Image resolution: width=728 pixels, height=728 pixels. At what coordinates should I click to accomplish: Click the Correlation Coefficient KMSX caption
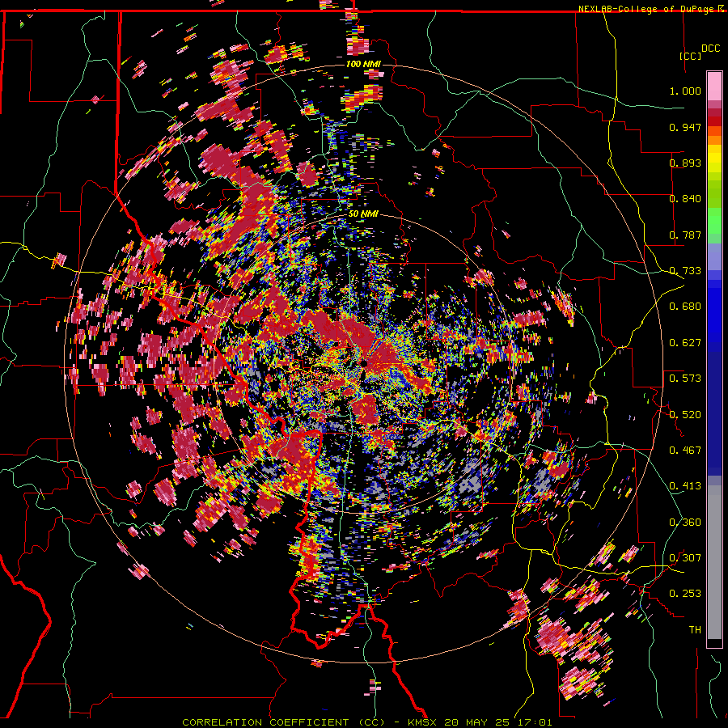tap(367, 722)
